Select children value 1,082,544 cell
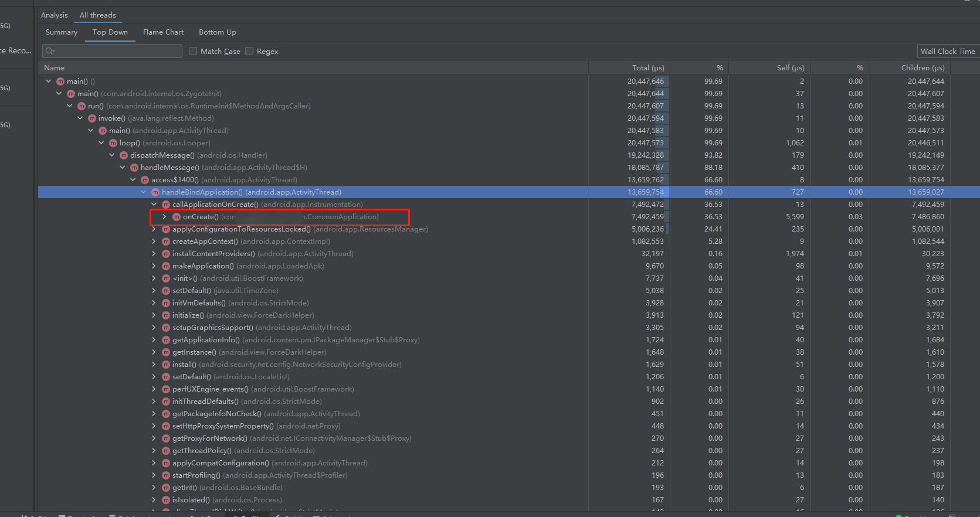980x517 pixels. [926, 242]
